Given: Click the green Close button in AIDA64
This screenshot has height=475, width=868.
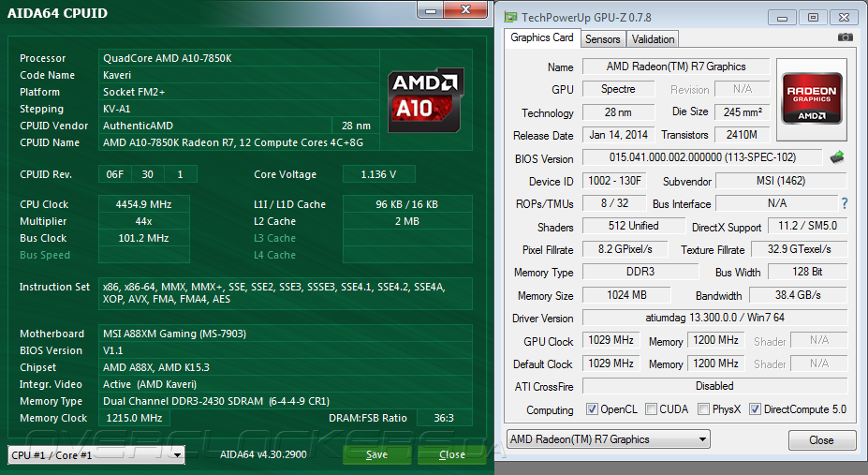Looking at the screenshot, I should pos(451,454).
